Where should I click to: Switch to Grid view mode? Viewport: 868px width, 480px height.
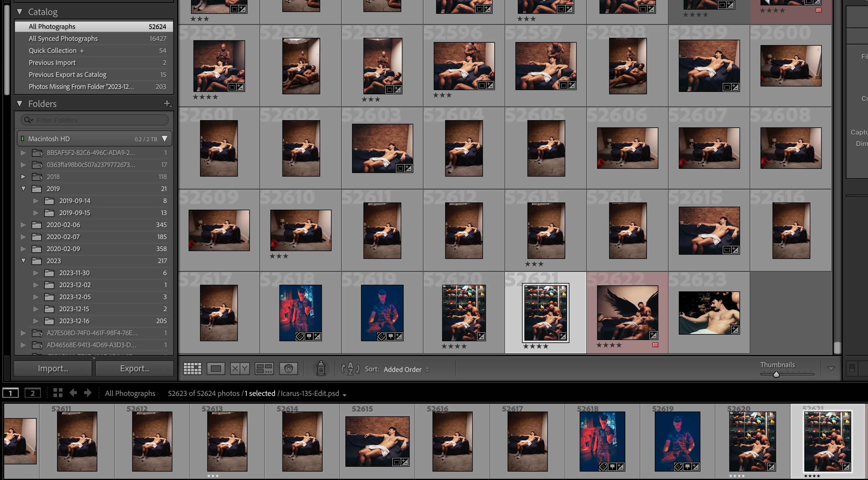192,369
